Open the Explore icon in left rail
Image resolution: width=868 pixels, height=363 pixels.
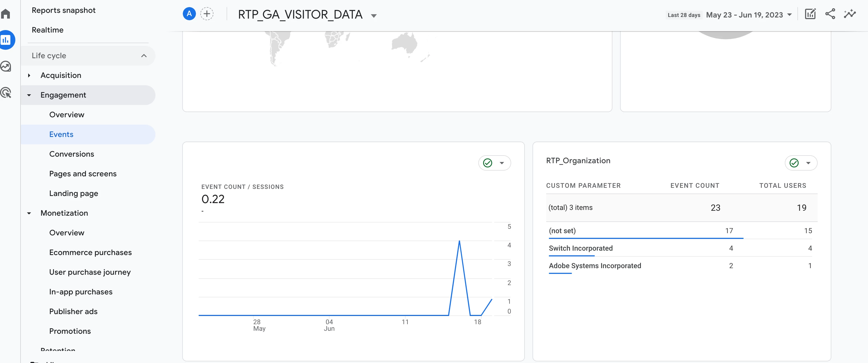click(6, 66)
